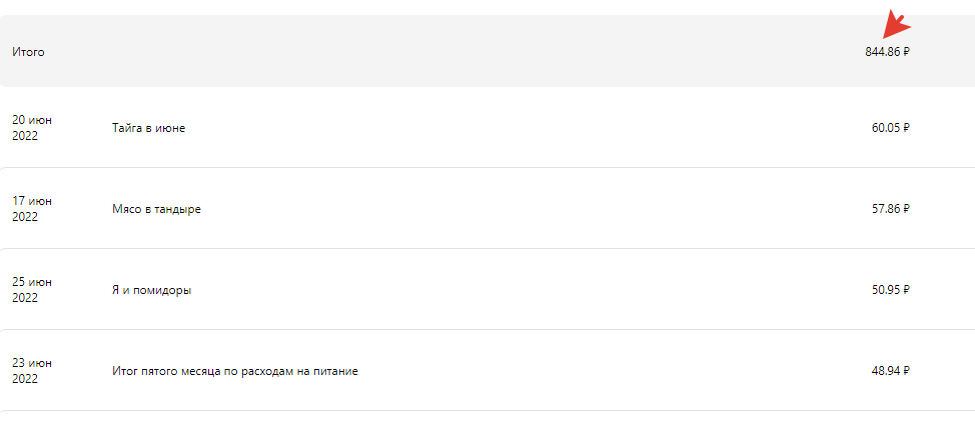The height and width of the screenshot is (421, 975).
Task: Click the 20 июн 2022 date
Action: click(x=32, y=128)
